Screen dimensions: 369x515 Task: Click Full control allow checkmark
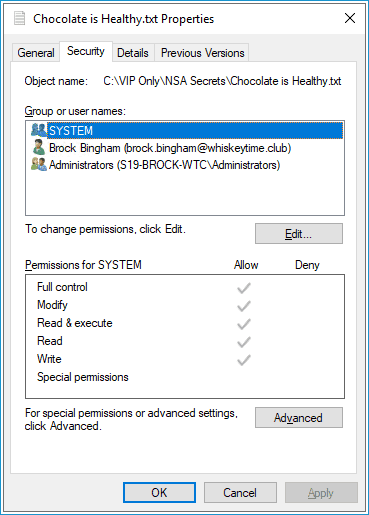click(244, 288)
